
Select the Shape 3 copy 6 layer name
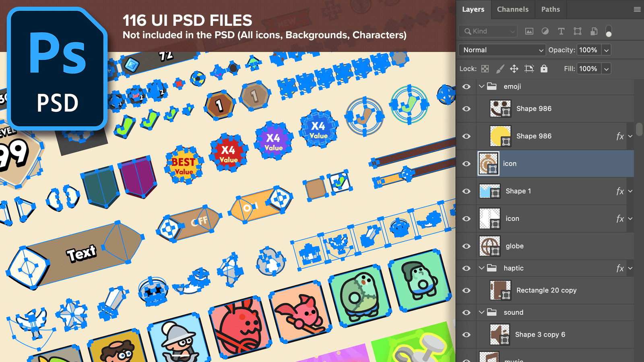pos(540,335)
